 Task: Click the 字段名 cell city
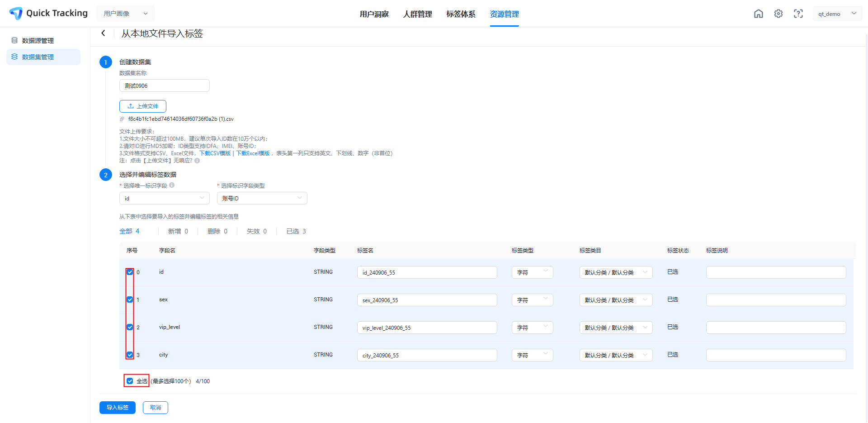(x=163, y=355)
